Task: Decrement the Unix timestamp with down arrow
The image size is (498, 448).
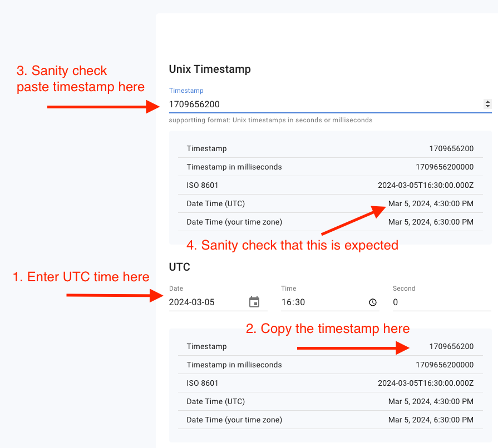Action: [487, 106]
